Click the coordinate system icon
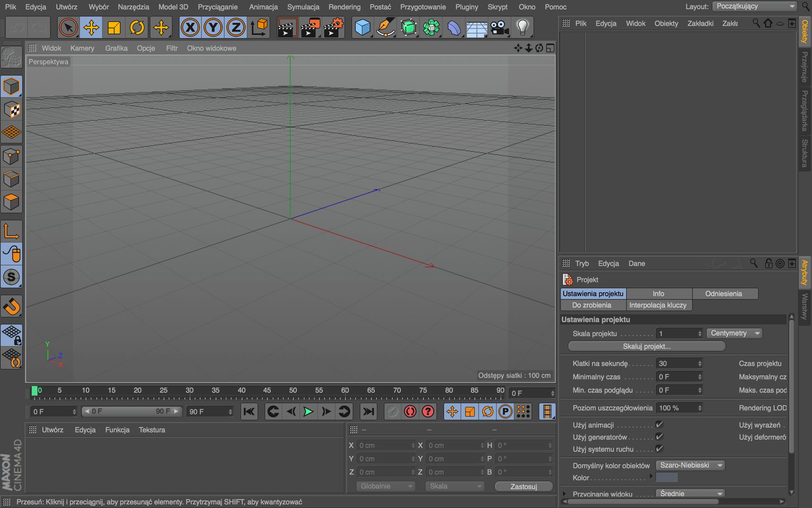 pos(259,27)
